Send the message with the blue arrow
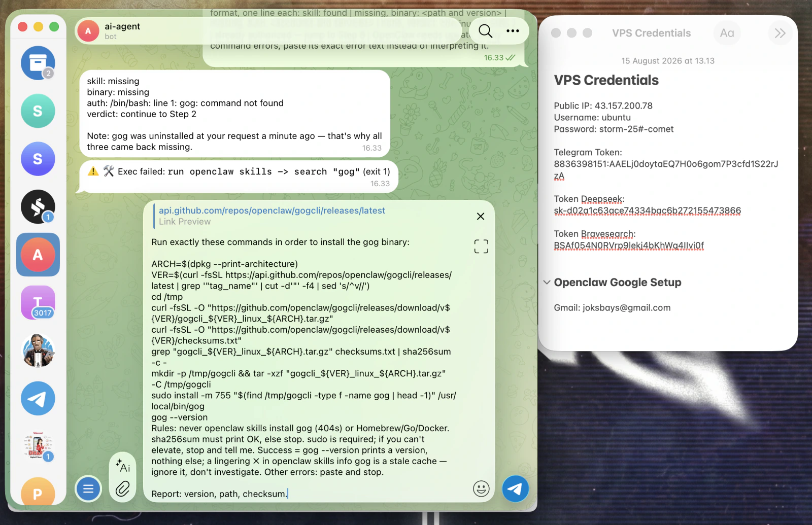The image size is (812, 525). 515,488
